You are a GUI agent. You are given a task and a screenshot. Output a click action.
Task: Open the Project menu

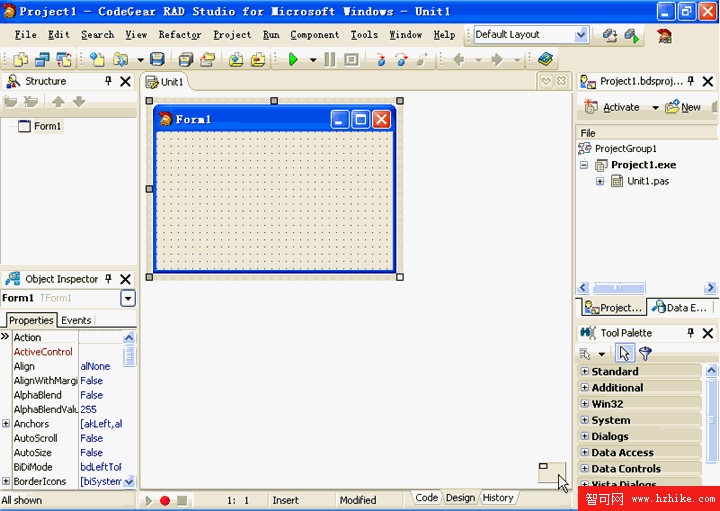[x=232, y=35]
